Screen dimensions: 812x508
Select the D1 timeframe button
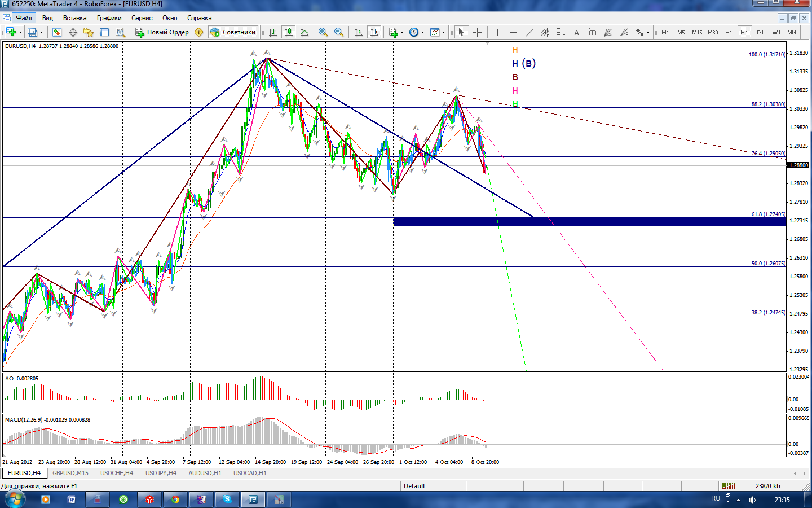[760, 32]
